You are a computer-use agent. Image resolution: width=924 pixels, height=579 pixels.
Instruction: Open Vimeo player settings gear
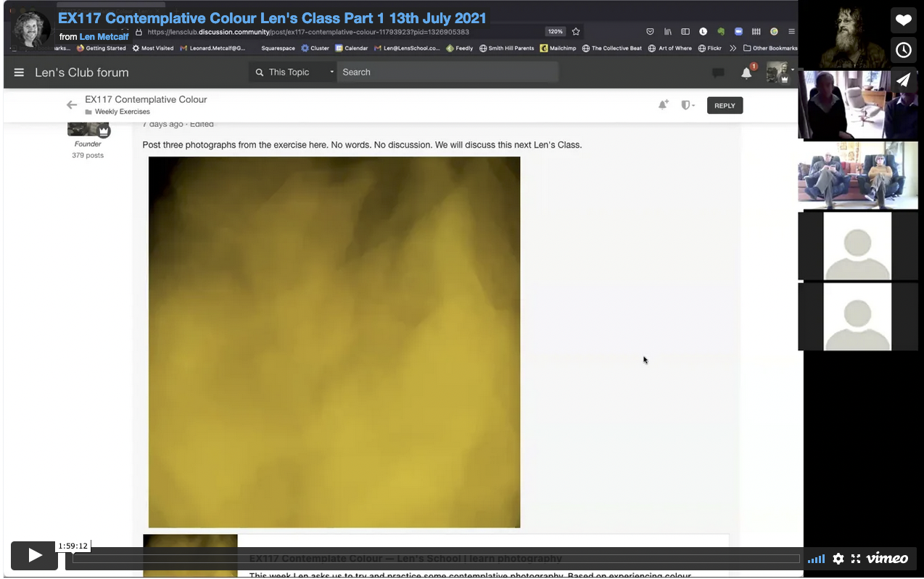(838, 559)
